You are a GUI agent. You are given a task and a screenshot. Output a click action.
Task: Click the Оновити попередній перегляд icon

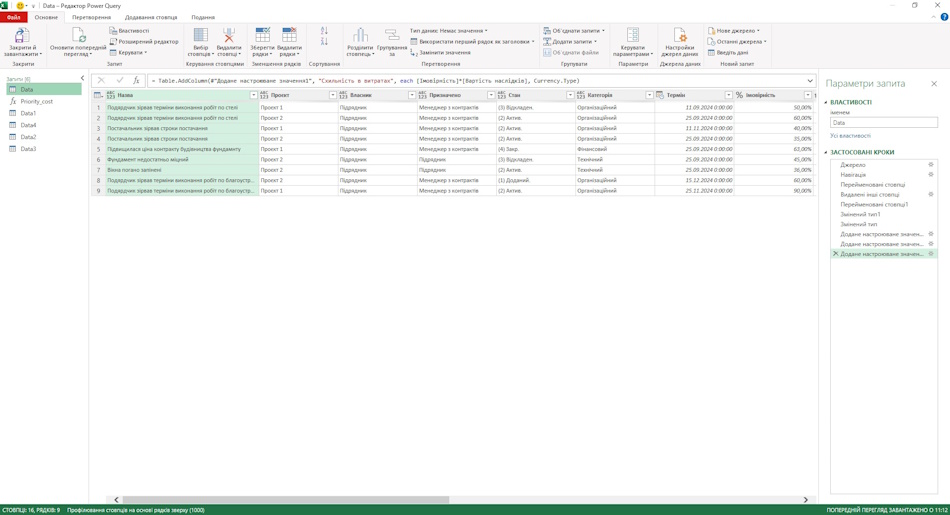click(78, 35)
